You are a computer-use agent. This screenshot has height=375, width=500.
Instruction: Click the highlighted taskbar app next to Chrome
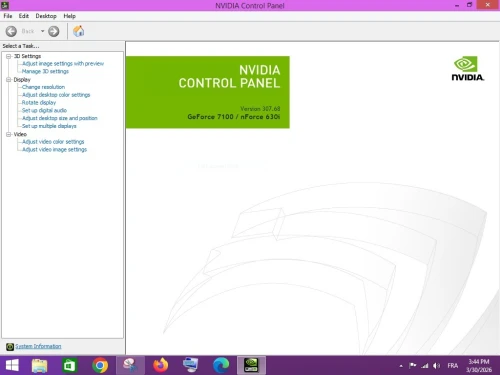(130, 365)
